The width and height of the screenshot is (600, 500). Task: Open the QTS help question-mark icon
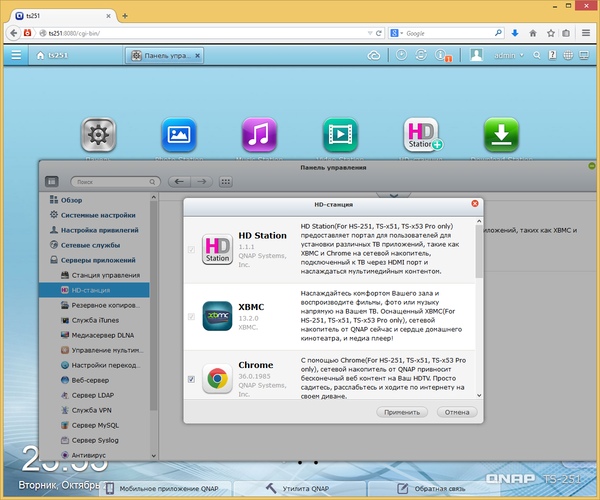tap(552, 55)
